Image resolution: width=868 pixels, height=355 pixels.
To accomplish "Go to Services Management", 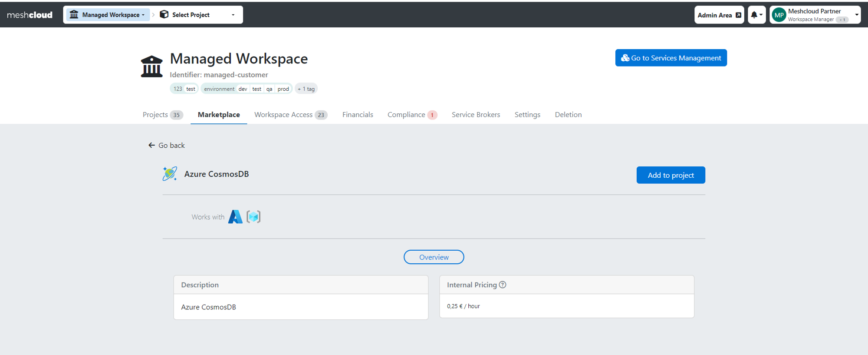I will click(671, 58).
